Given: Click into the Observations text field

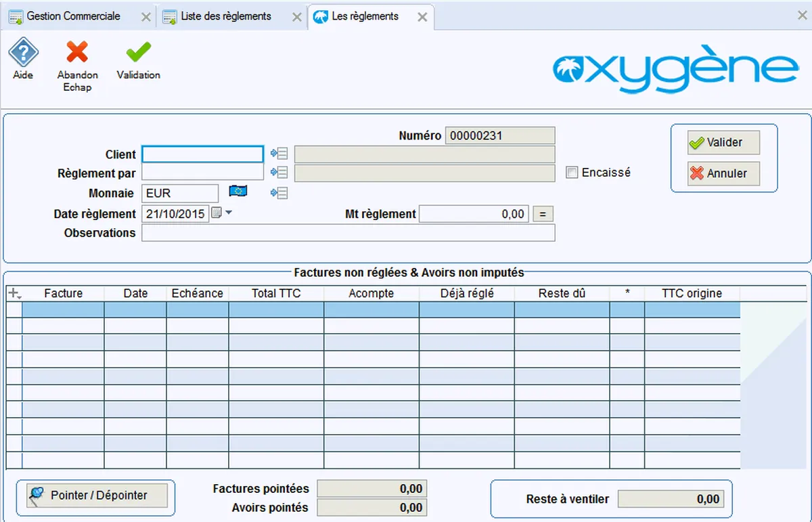Looking at the screenshot, I should point(348,233).
